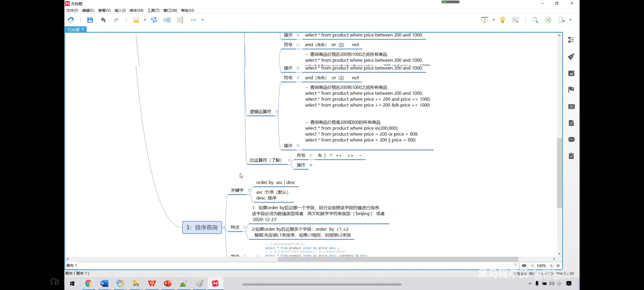This screenshot has width=644, height=290.
Task: Open the comments speech bubble panel
Action: pyautogui.click(x=571, y=139)
